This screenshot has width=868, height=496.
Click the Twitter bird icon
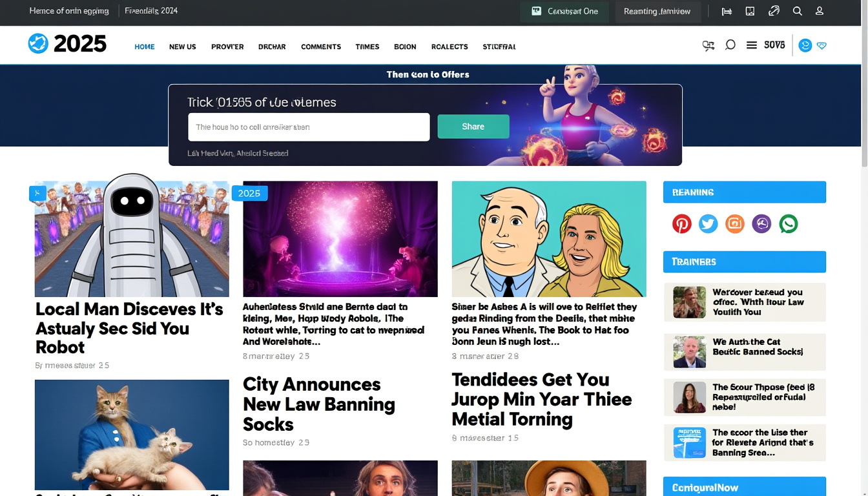[x=708, y=224]
